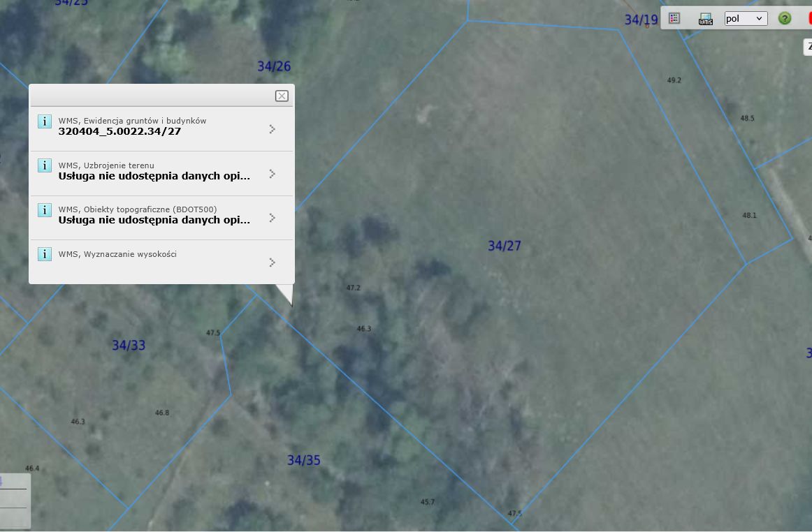The width and height of the screenshot is (812, 532).
Task: Click parcel label 34/35 on map
Action: (304, 460)
